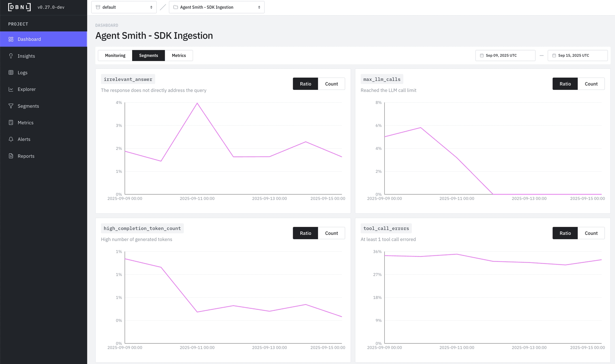Image resolution: width=615 pixels, height=364 pixels.
Task: Click the Reports document icon
Action: click(x=11, y=156)
